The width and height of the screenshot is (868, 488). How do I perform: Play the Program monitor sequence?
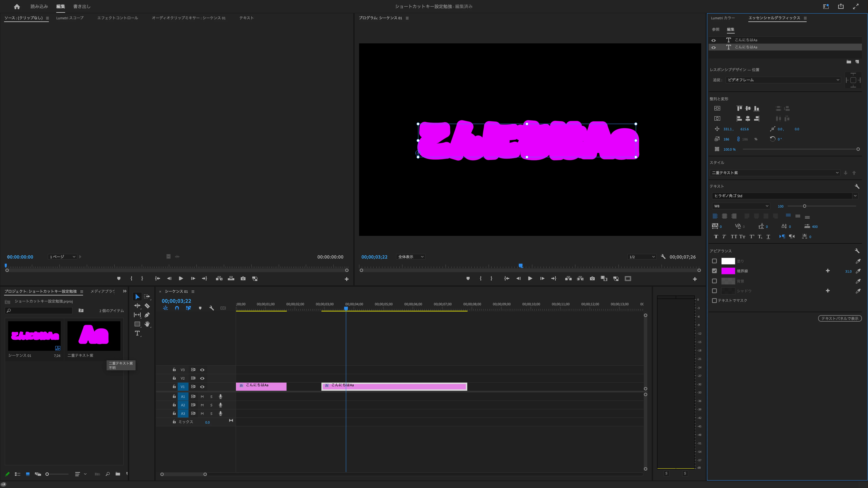(x=530, y=279)
